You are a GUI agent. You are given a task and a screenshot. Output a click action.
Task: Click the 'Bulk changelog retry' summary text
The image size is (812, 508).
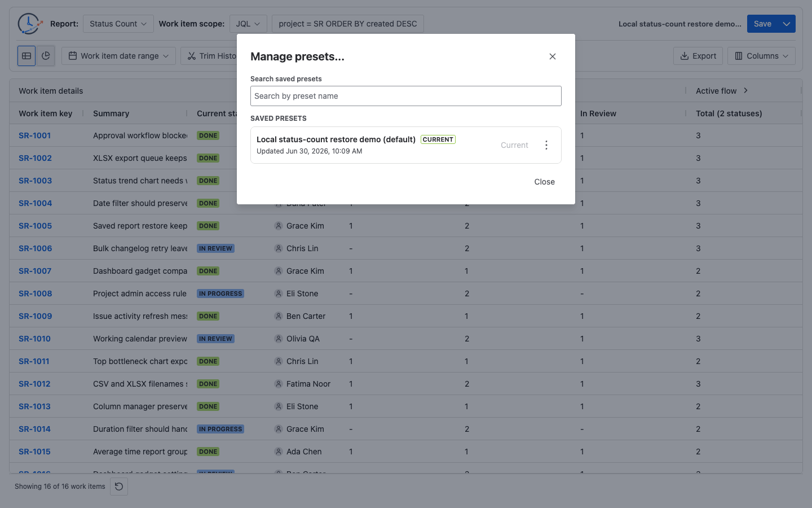pyautogui.click(x=140, y=248)
